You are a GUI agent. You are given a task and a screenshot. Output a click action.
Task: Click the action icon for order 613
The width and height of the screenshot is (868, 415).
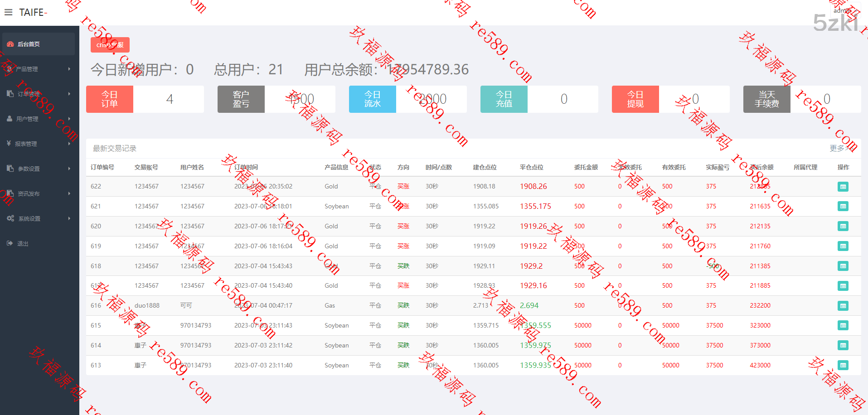tap(843, 365)
